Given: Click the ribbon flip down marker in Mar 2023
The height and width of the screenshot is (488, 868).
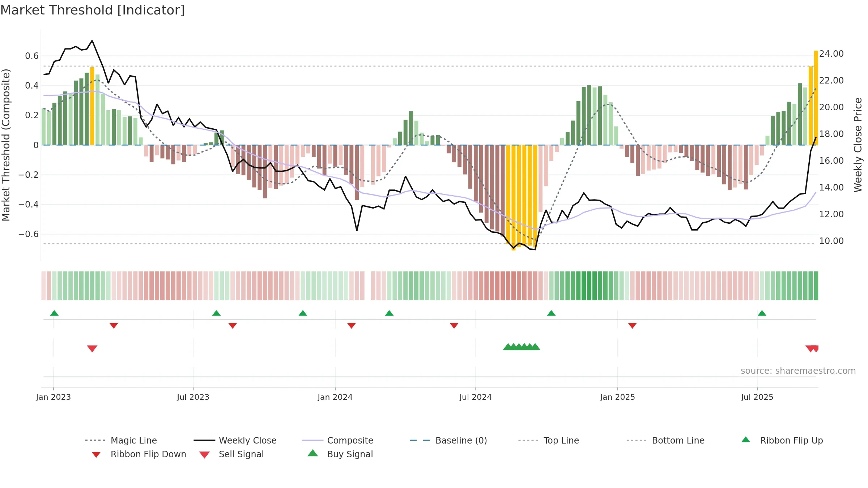Looking at the screenshot, I should [x=114, y=326].
